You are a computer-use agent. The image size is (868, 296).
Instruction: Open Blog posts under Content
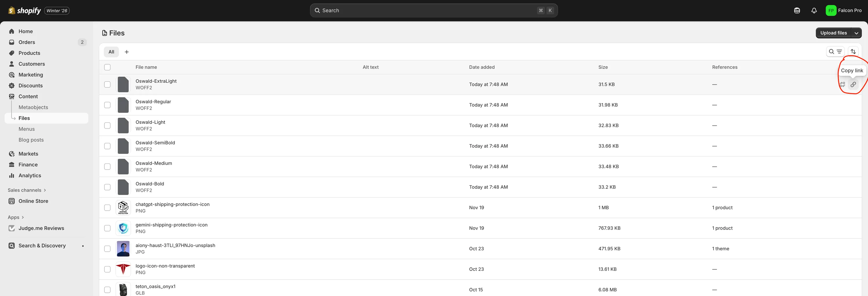(31, 139)
